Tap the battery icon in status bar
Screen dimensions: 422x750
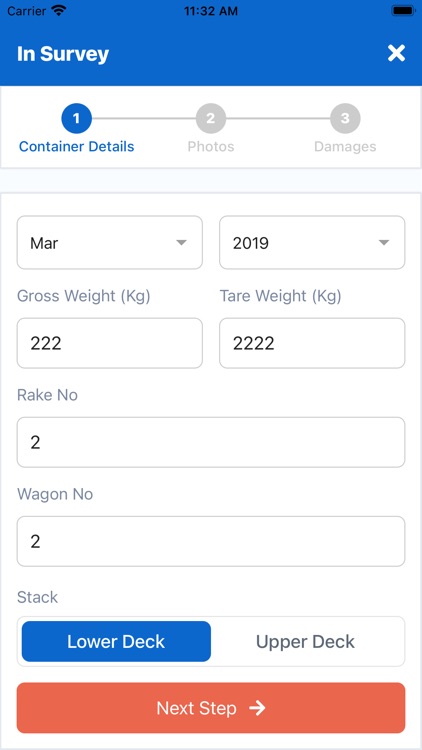[403, 11]
